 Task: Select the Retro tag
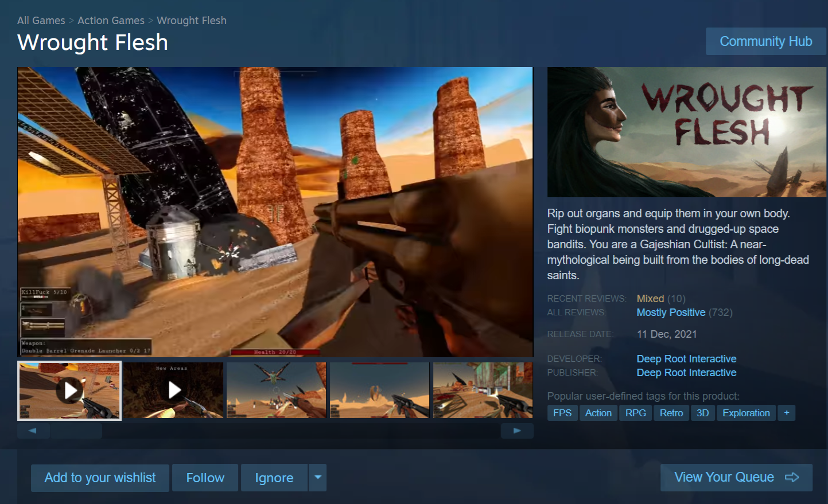pyautogui.click(x=671, y=413)
